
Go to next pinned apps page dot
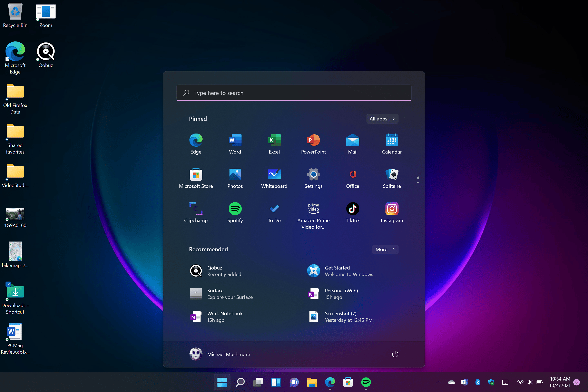pos(418,183)
